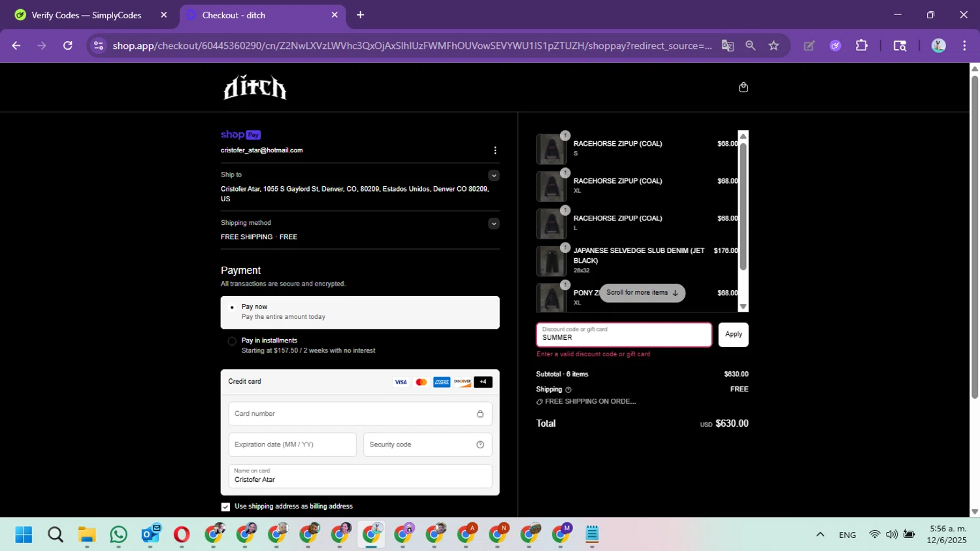This screenshot has width=980, height=551.
Task: Click Scroll for more items button
Action: coord(642,293)
